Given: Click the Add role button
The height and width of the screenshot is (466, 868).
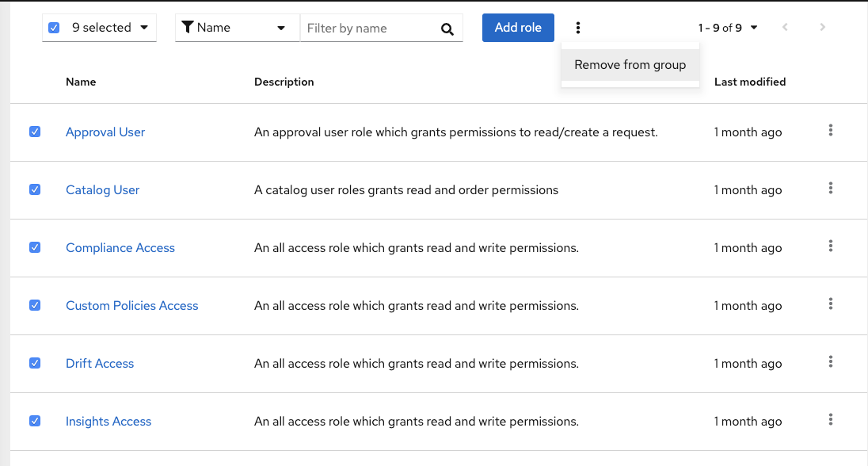Looking at the screenshot, I should [518, 28].
